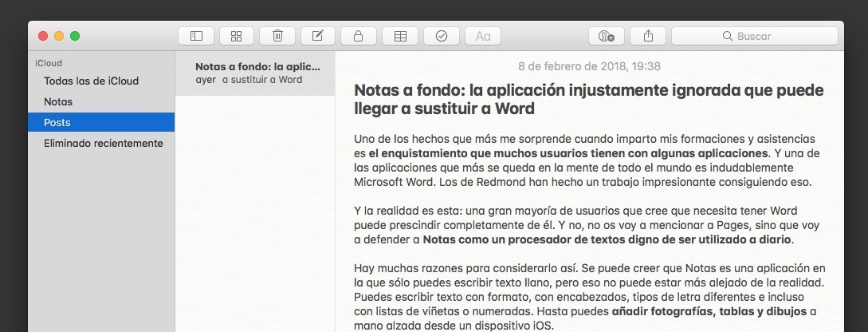
Task: Show the Eliminado recientemente folder
Action: coord(104,143)
